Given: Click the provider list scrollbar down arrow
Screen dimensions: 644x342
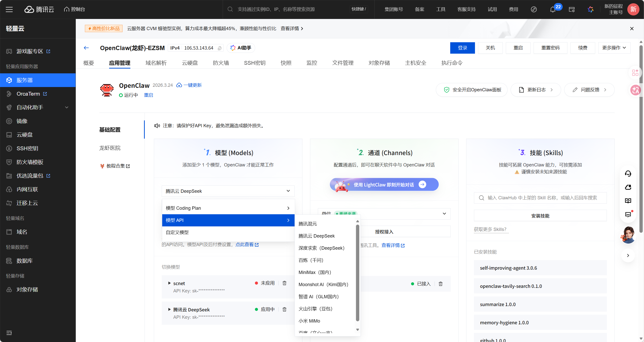Looking at the screenshot, I should coord(357,330).
